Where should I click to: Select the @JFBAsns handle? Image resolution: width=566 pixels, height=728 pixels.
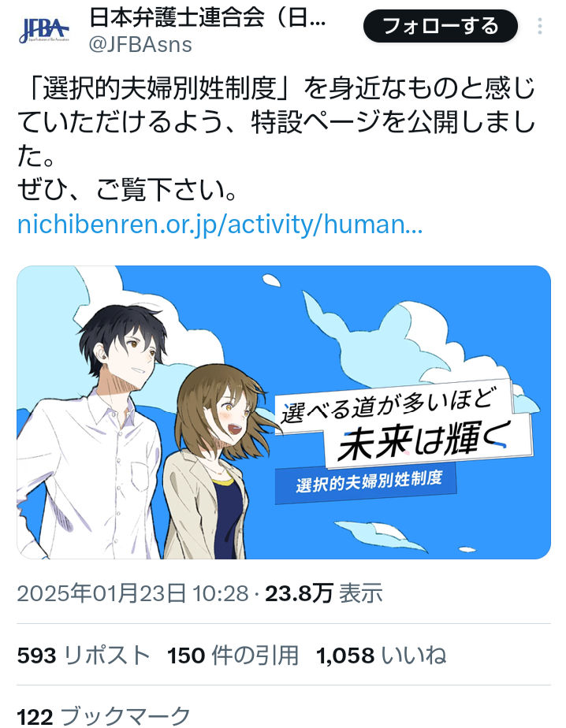point(140,45)
